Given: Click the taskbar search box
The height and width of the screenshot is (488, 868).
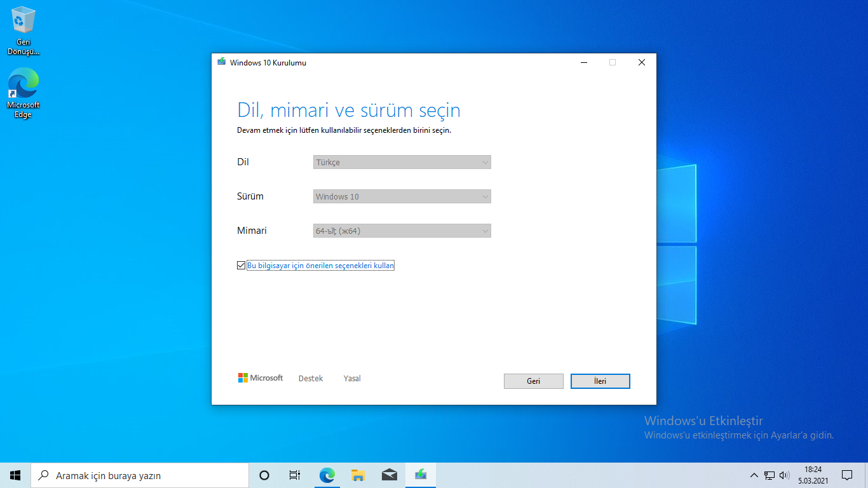Looking at the screenshot, I should tap(140, 475).
